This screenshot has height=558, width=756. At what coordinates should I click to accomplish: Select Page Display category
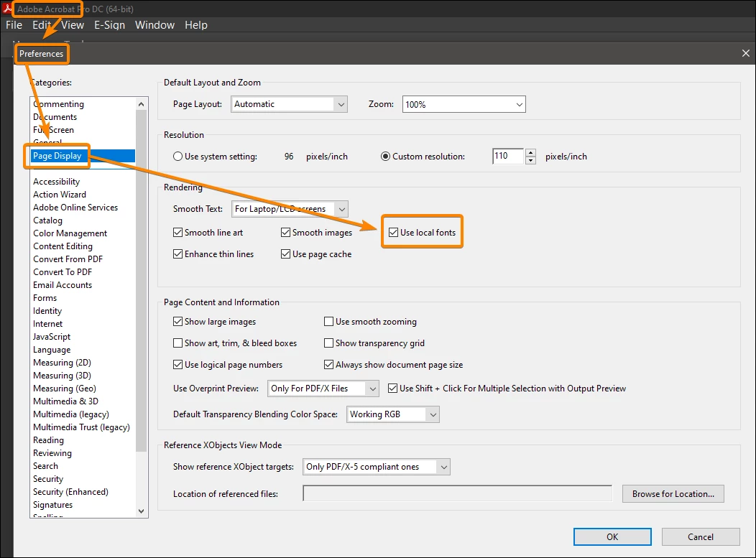coord(83,156)
